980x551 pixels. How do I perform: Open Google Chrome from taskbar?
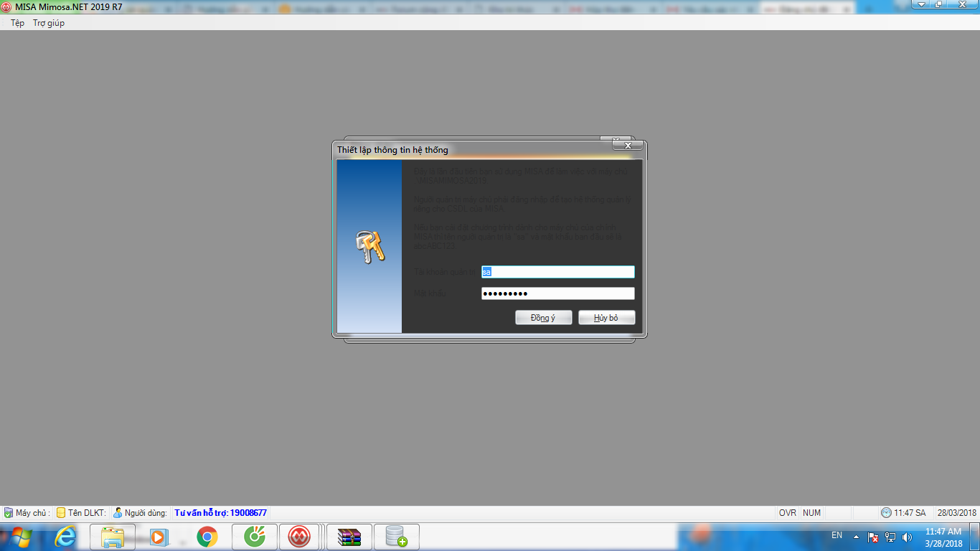point(207,537)
